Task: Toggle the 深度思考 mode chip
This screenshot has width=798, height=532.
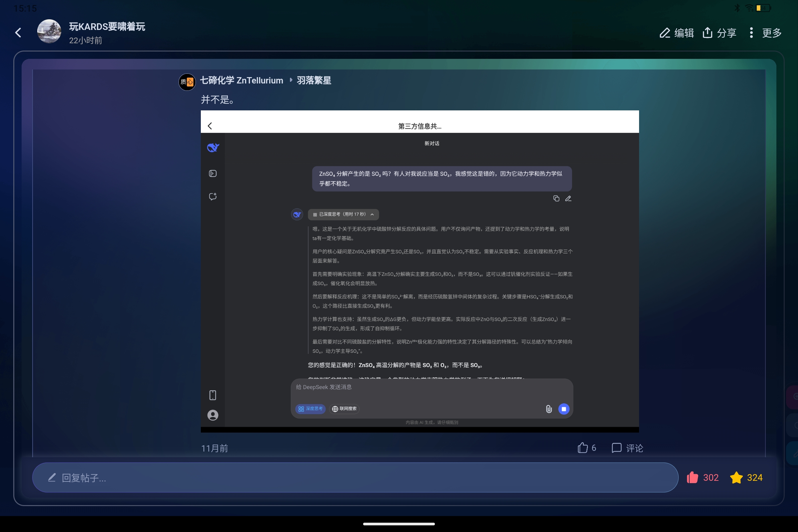Action: coord(311,409)
